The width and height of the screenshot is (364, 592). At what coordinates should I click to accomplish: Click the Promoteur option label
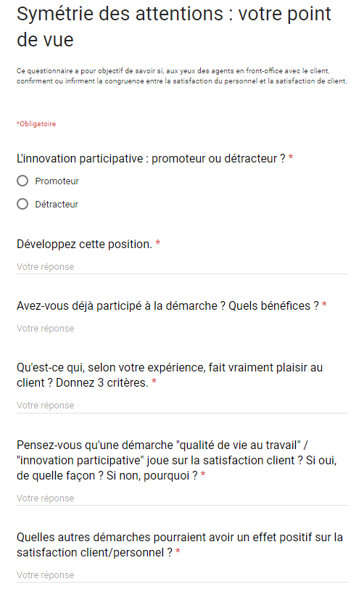tap(57, 181)
